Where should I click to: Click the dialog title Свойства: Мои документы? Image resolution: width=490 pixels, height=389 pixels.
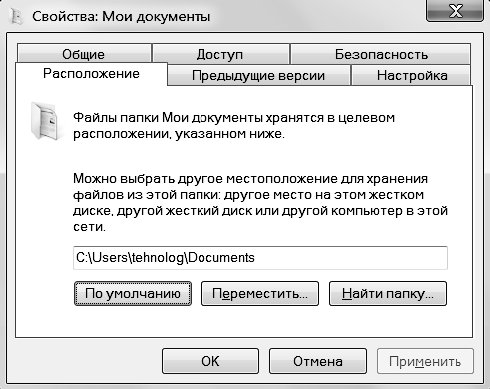point(121,16)
